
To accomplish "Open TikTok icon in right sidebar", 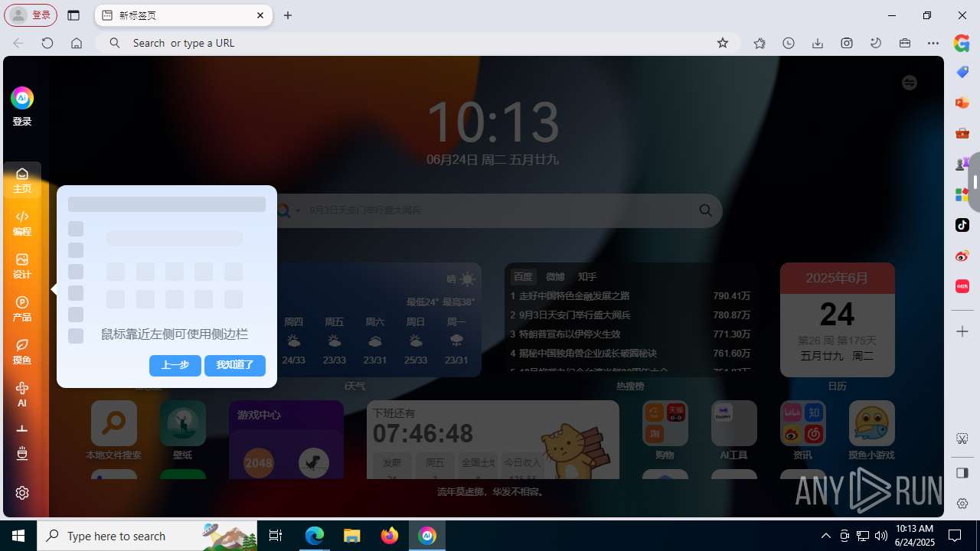I will pos(962,225).
